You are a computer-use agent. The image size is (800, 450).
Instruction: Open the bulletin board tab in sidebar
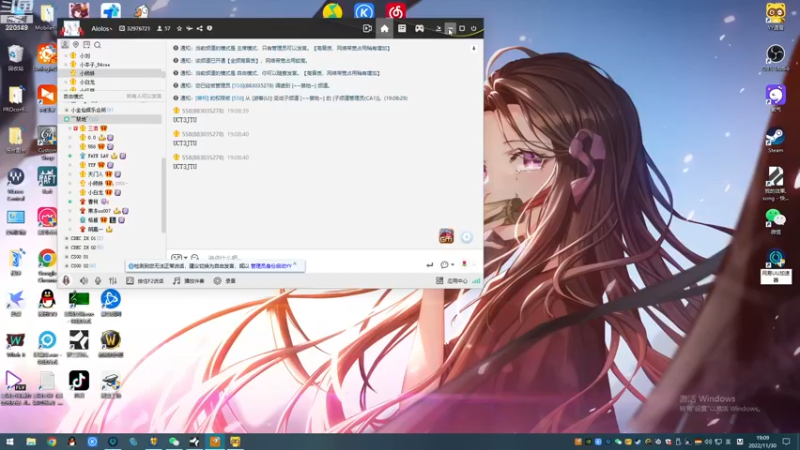point(87,45)
